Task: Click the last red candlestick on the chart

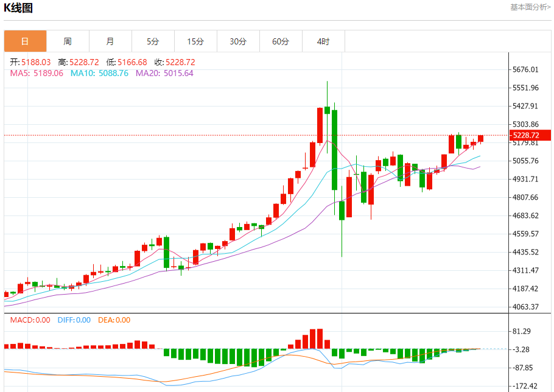Action: (x=480, y=139)
